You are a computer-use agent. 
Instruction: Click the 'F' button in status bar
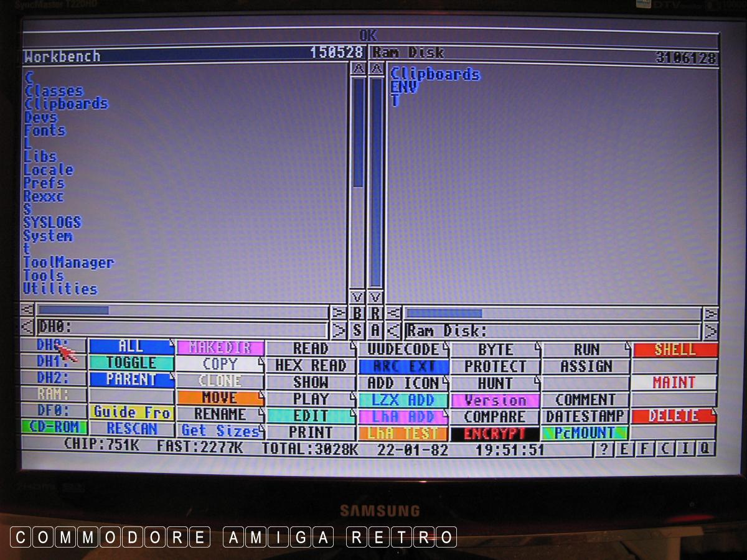[644, 449]
